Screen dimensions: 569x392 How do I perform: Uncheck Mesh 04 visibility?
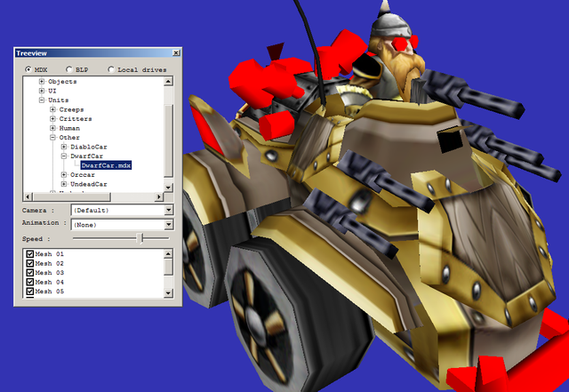point(30,282)
